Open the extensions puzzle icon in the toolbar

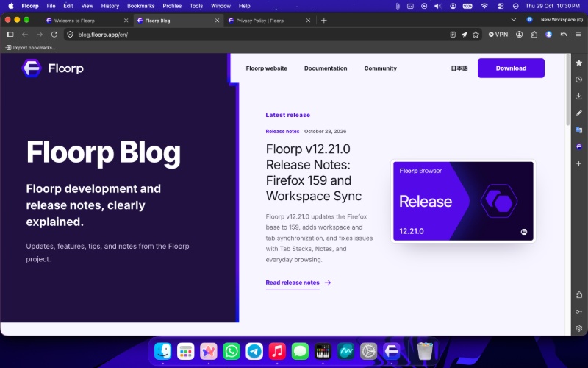click(534, 35)
